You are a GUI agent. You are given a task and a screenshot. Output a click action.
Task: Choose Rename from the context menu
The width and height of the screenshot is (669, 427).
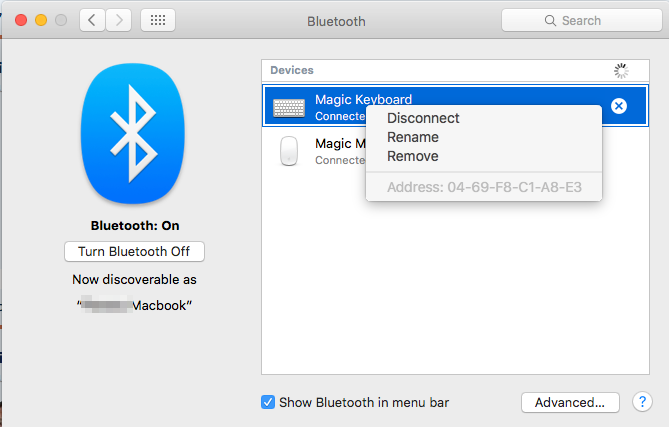(413, 137)
